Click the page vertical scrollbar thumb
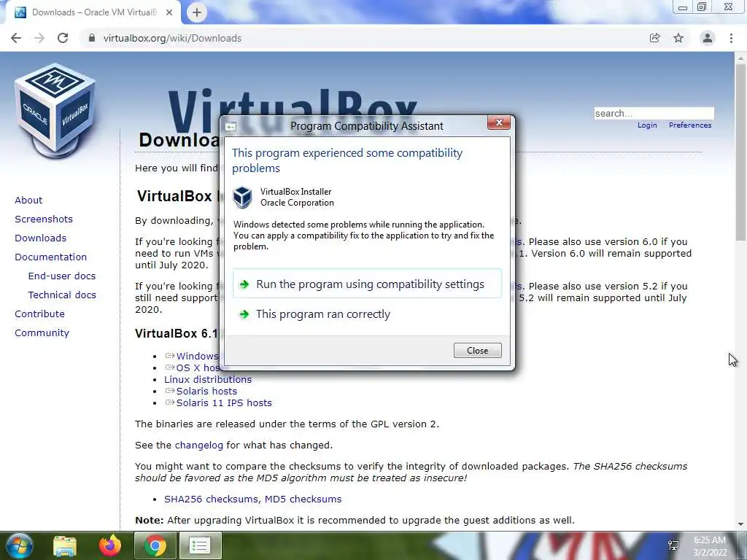This screenshot has height=560, width=747. (740, 152)
